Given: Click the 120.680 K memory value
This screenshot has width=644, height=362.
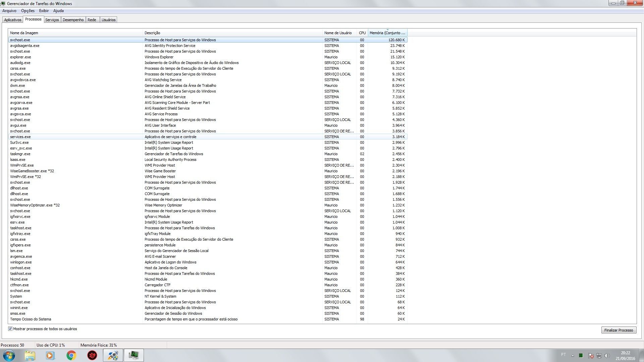Looking at the screenshot, I should [396, 40].
